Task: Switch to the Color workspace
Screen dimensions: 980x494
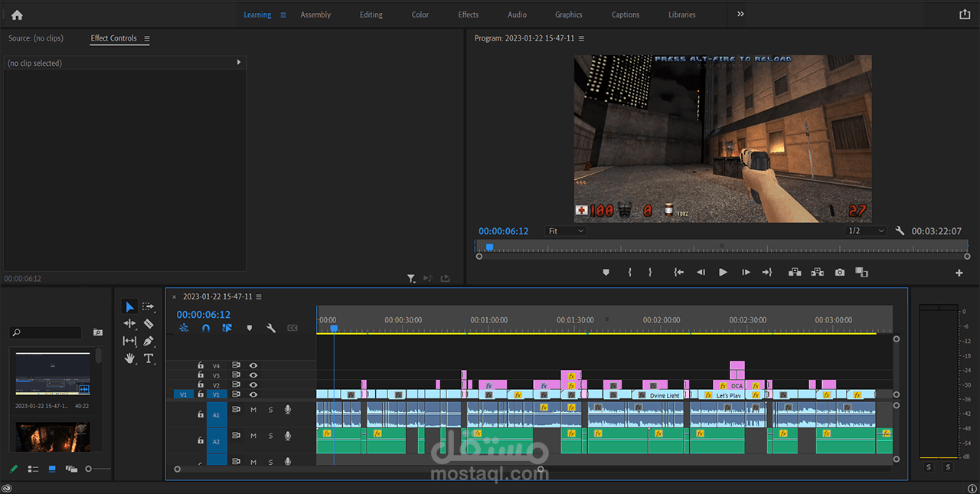Action: pyautogui.click(x=420, y=15)
